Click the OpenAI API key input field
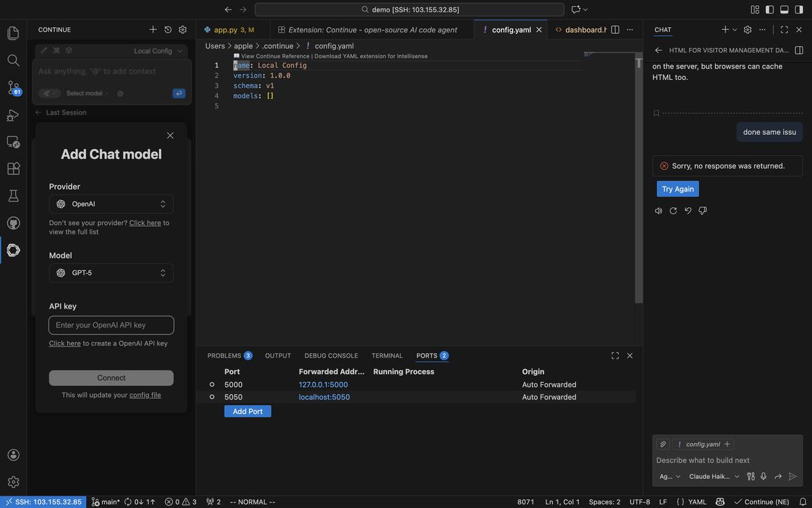 click(x=111, y=325)
